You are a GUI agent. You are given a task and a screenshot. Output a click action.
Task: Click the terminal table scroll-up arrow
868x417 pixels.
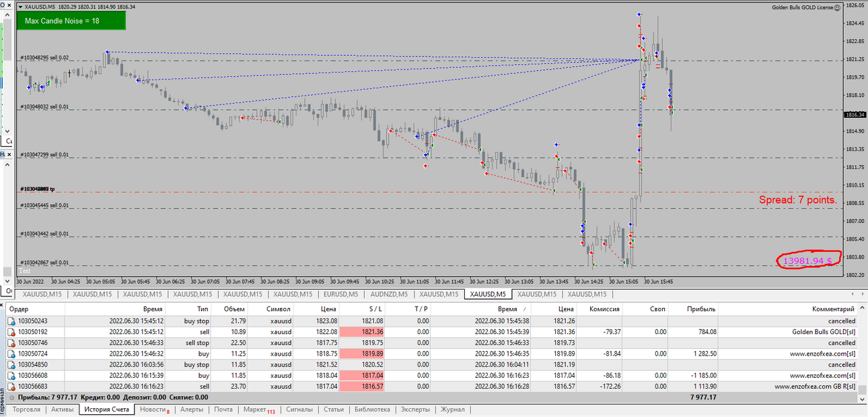[863, 308]
